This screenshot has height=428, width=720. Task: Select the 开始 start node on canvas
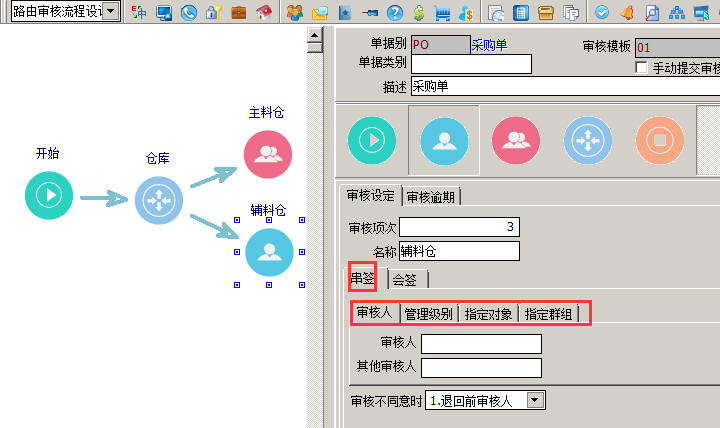(49, 195)
